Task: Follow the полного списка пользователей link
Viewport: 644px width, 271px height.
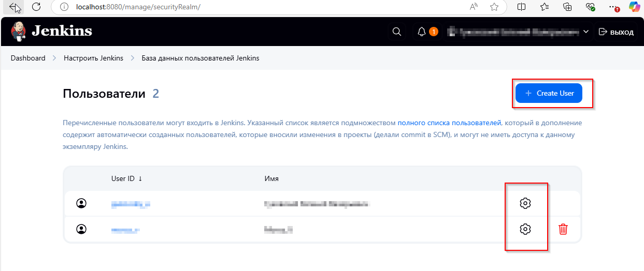Action: click(449, 123)
